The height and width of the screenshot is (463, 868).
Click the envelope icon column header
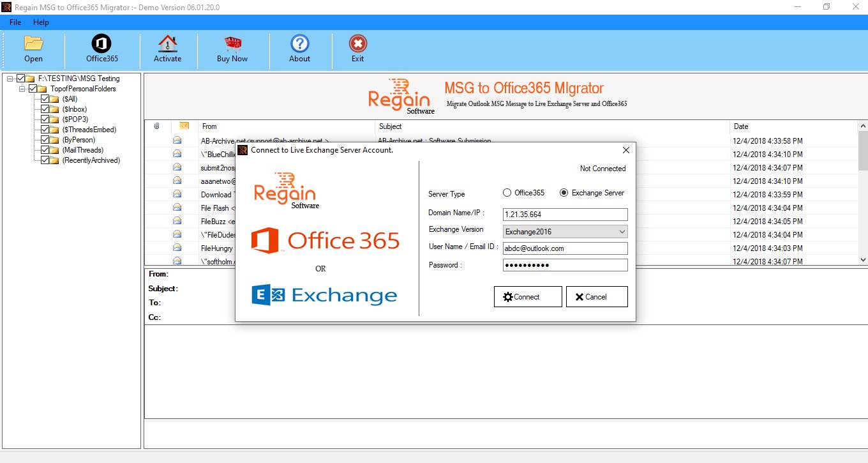pos(184,126)
